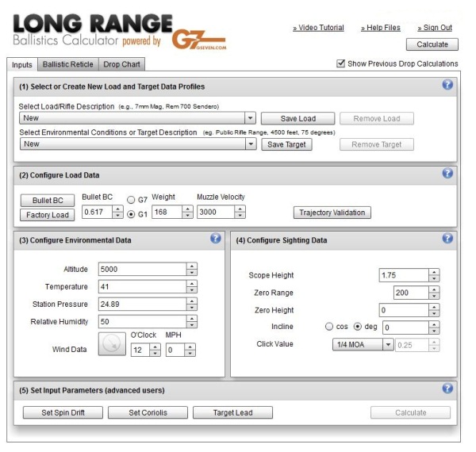
Task: Click the Temperature input field
Action: tap(142, 287)
